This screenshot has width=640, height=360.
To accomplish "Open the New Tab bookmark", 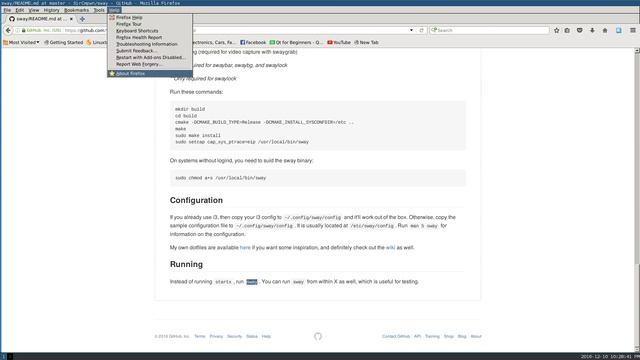I will [x=366, y=42].
